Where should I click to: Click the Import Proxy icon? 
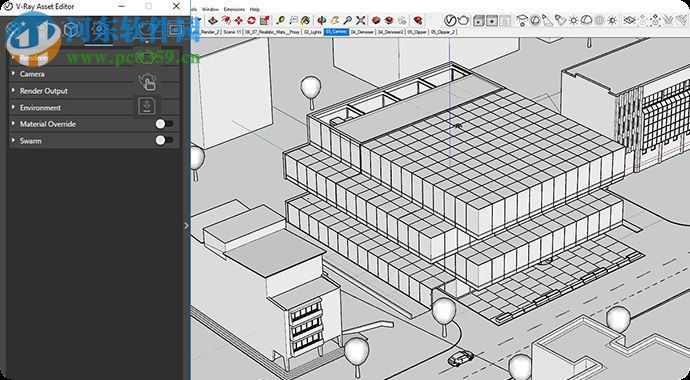click(x=655, y=20)
